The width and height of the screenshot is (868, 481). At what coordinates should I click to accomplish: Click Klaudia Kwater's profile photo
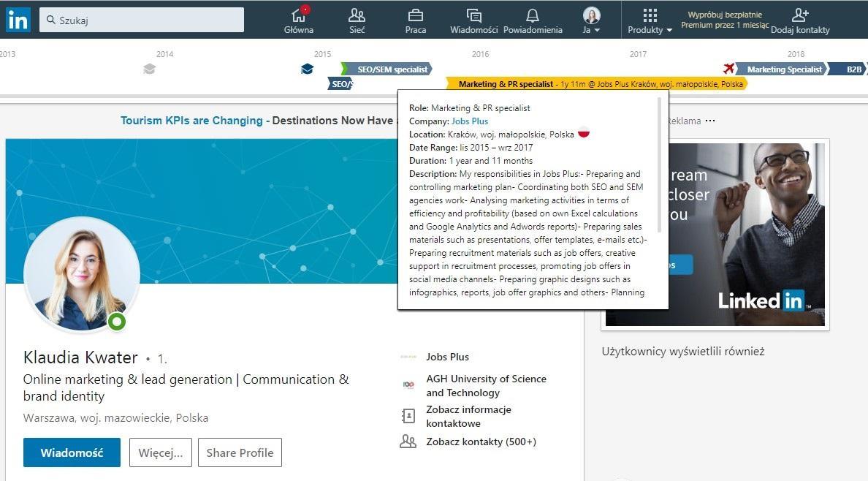[81, 275]
